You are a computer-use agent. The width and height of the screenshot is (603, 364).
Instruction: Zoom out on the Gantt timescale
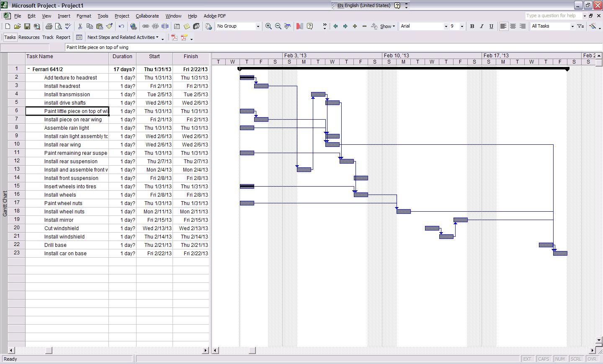[278, 26]
